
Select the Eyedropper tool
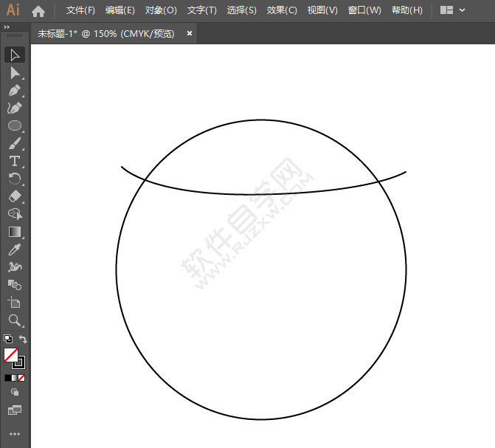pyautogui.click(x=14, y=249)
